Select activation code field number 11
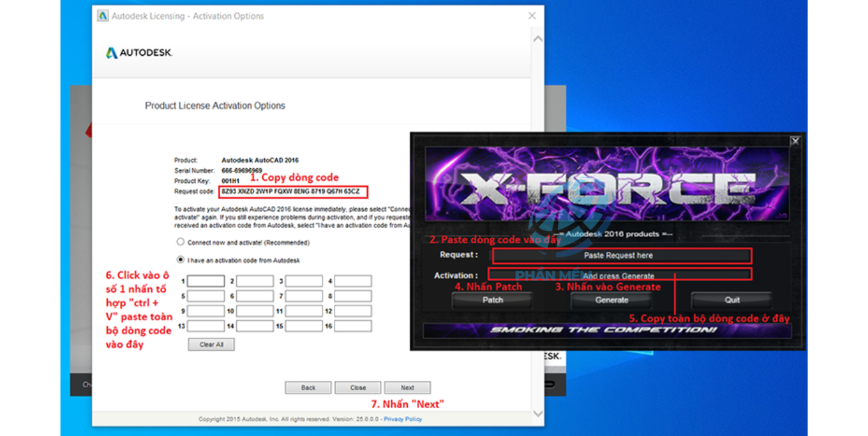 coord(304,311)
